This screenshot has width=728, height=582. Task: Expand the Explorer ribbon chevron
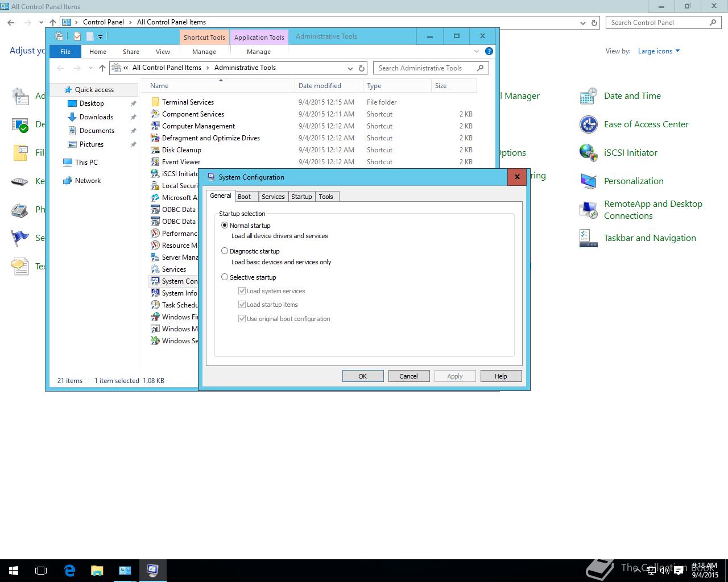(477, 51)
